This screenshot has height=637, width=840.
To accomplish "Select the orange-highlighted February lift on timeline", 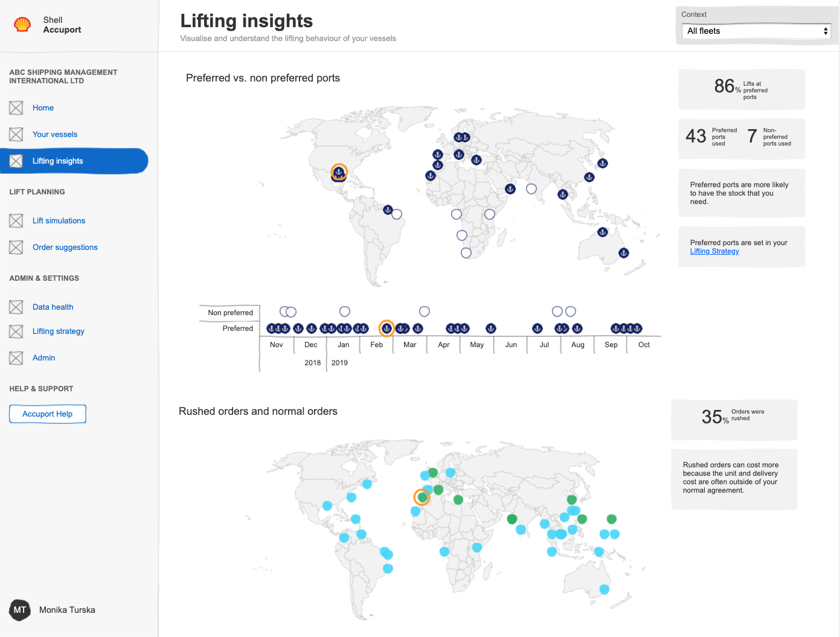I will pyautogui.click(x=386, y=328).
